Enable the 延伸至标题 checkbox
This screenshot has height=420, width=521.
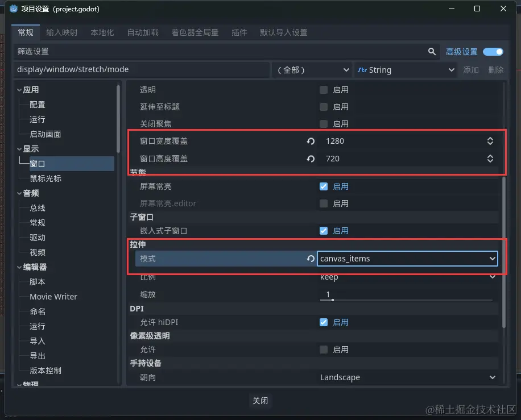coord(323,107)
